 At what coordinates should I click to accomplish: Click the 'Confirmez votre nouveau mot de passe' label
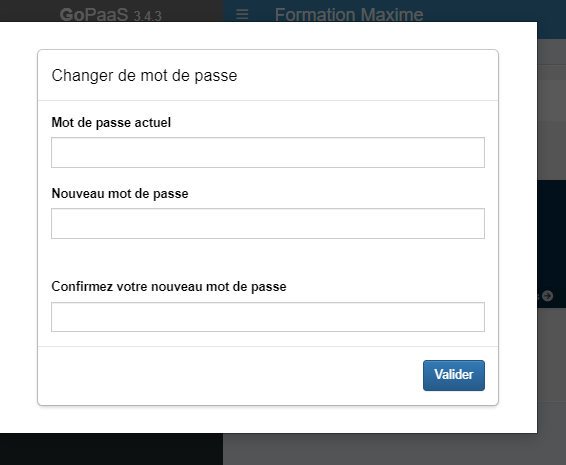169,287
